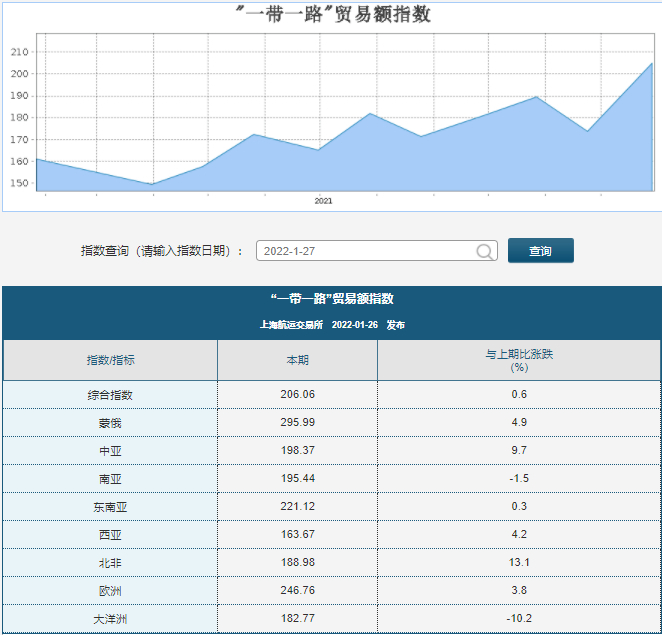Click the change value -1.5
This screenshot has width=662, height=635.
tap(519, 478)
